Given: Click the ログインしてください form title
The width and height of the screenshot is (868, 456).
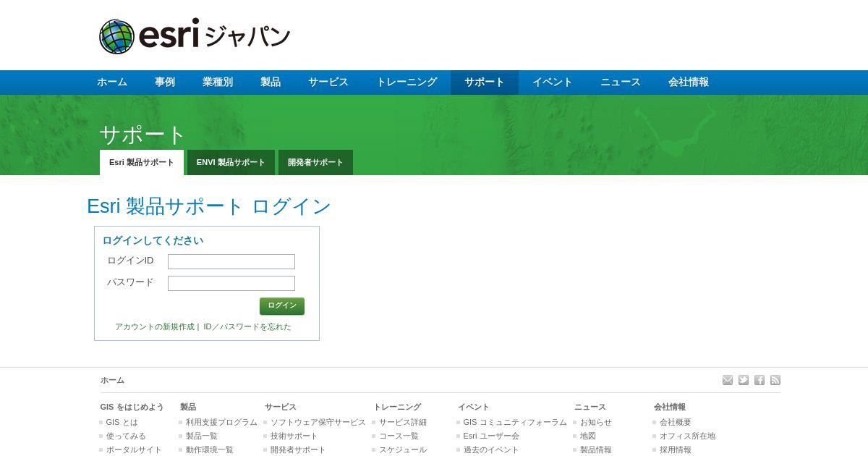Looking at the screenshot, I should (x=153, y=240).
